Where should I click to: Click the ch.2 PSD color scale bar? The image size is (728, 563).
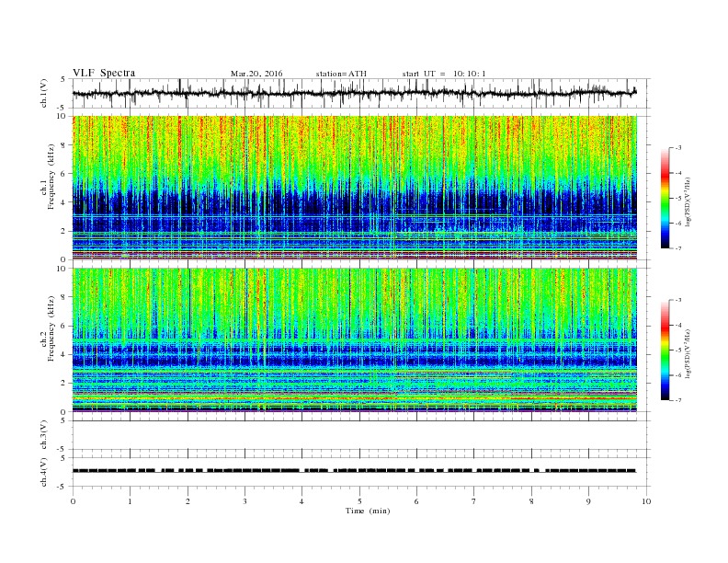(x=665, y=350)
